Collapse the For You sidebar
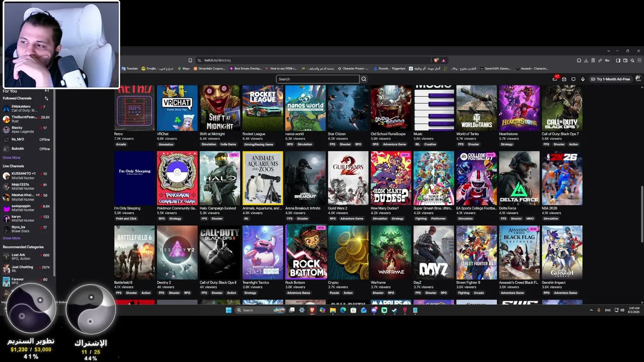This screenshot has height=362, width=644. point(47,91)
